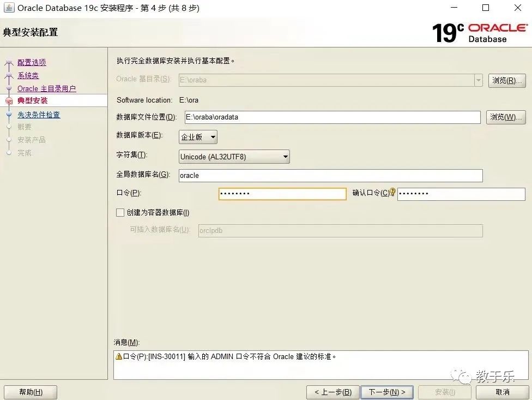Maximize the installer window
Viewport: 532px width, 400px height.
[486, 8]
